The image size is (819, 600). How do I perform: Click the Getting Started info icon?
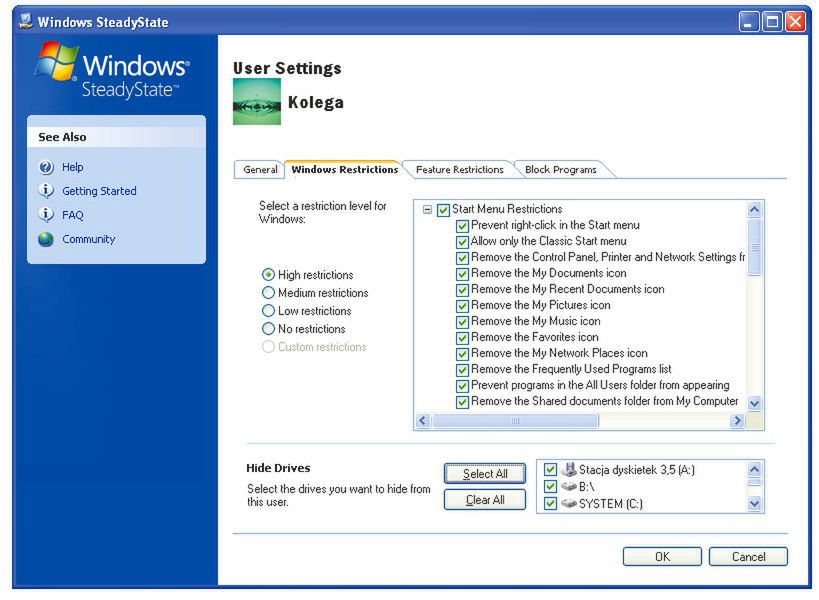pyautogui.click(x=46, y=191)
